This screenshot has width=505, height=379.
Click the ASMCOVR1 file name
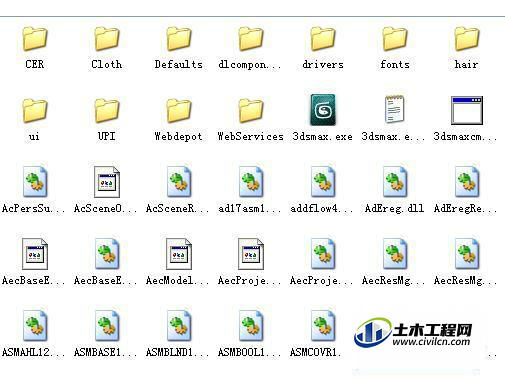tap(315, 352)
